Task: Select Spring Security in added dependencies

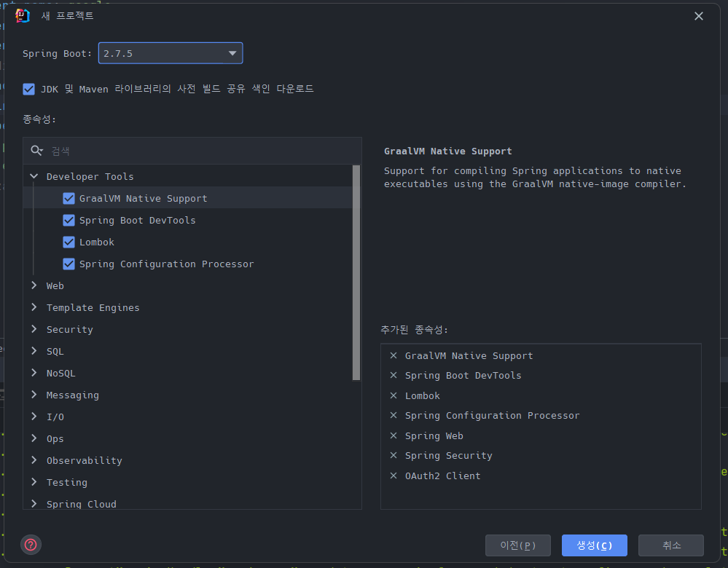Action: coord(448,456)
